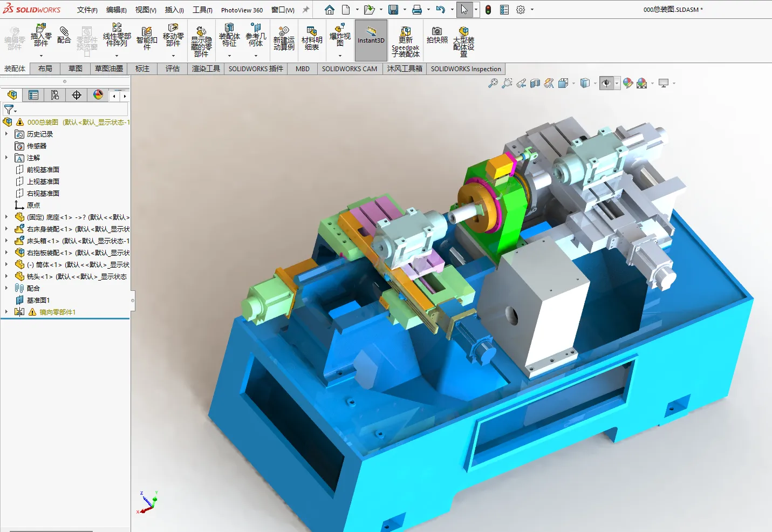Select 前视基准面 in the tree
The width and height of the screenshot is (772, 532).
(x=43, y=169)
